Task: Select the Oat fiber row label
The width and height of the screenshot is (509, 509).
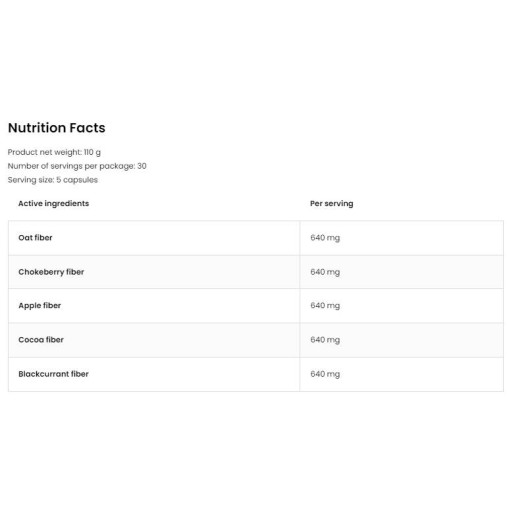Action: click(35, 238)
